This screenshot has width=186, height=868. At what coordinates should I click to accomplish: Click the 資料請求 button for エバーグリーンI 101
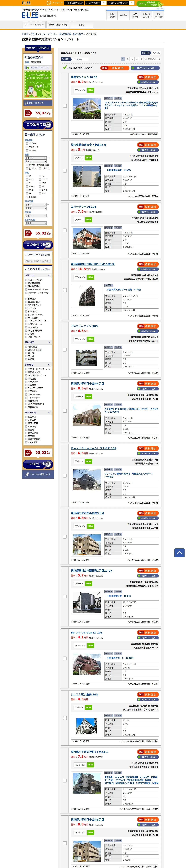coord(148,207)
